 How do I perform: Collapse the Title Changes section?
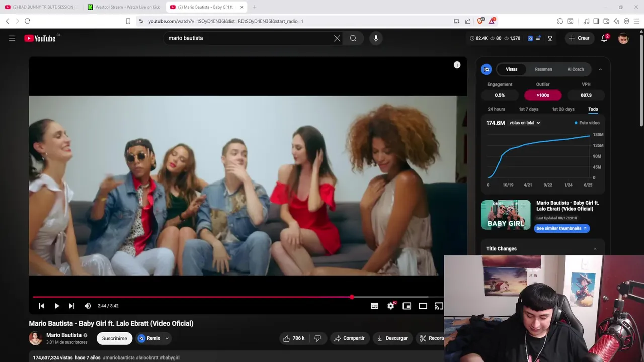[595, 249]
